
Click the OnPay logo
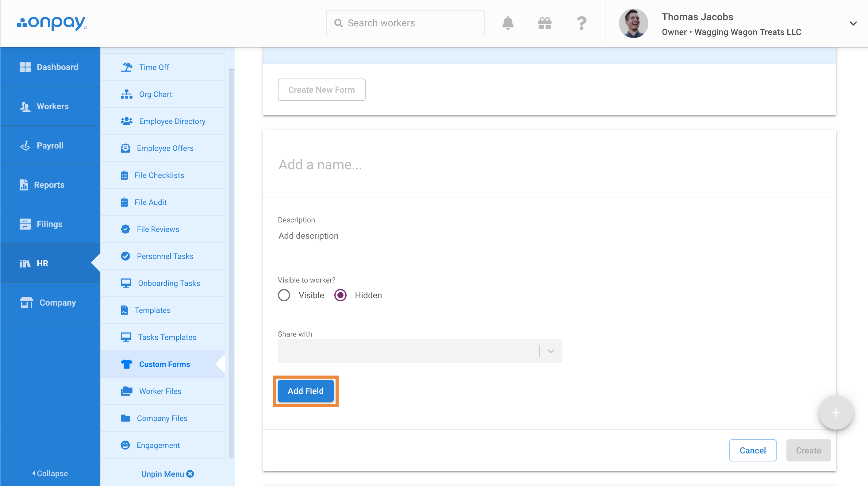point(52,23)
